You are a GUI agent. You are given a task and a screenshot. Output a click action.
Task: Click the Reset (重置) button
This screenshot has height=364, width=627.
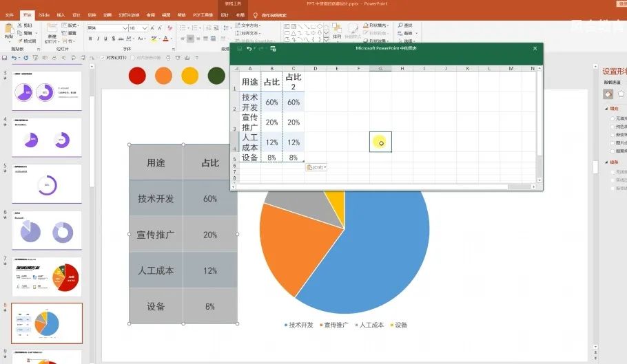click(x=70, y=33)
